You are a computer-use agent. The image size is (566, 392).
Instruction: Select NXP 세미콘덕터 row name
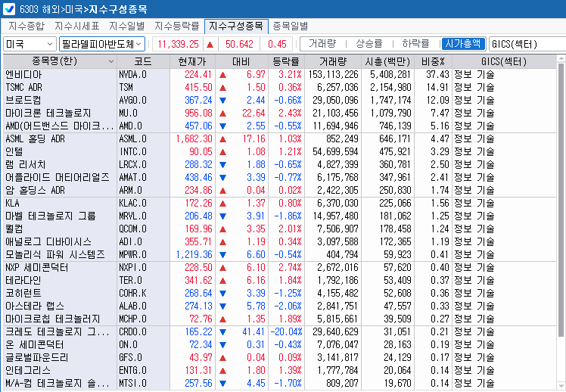click(37, 267)
